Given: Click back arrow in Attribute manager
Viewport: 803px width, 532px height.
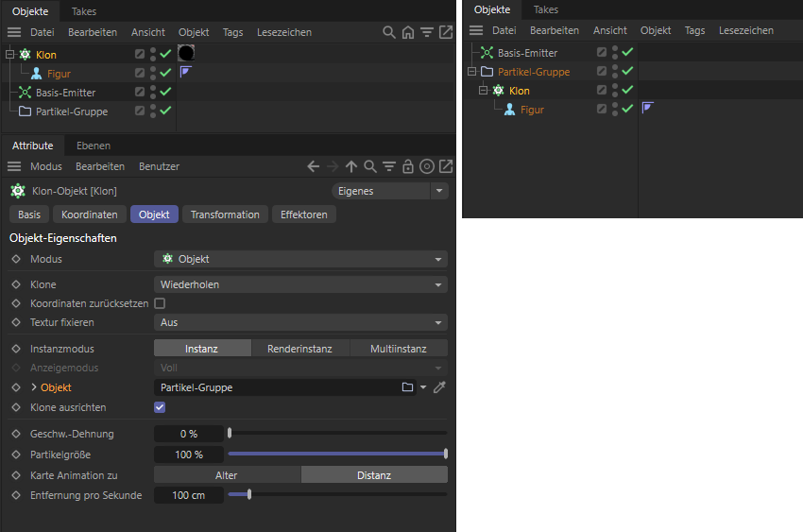Looking at the screenshot, I should pyautogui.click(x=314, y=166).
